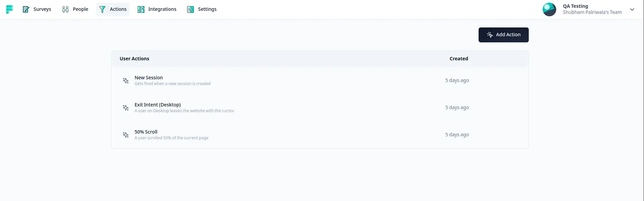Click the Surveys notepad icon
The image size is (644, 201).
26,9
